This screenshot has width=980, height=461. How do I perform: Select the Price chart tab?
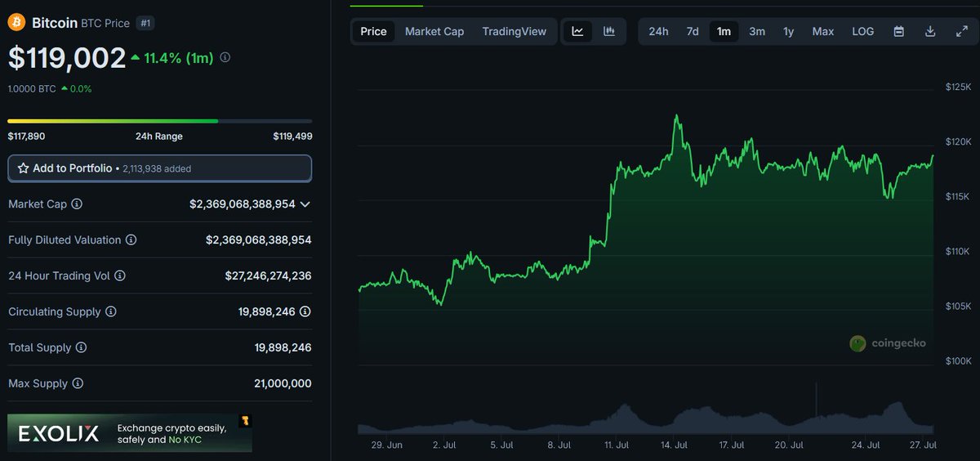point(373,31)
